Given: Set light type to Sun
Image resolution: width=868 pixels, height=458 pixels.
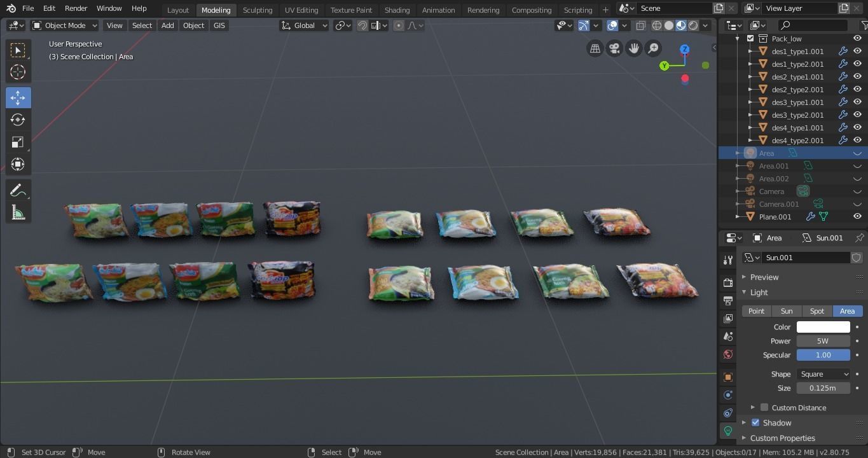Looking at the screenshot, I should tap(787, 311).
